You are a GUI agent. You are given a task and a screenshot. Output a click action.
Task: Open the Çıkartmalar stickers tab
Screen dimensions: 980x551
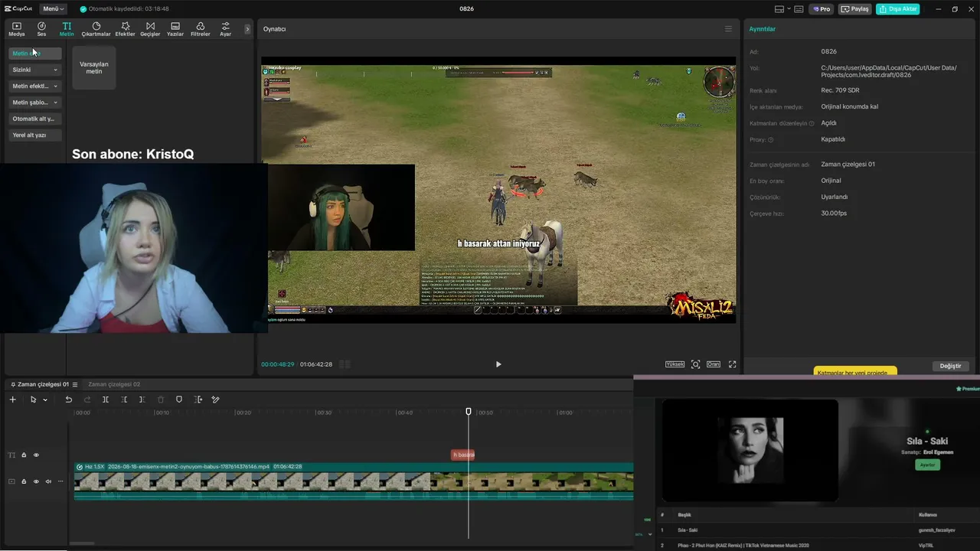pos(96,29)
